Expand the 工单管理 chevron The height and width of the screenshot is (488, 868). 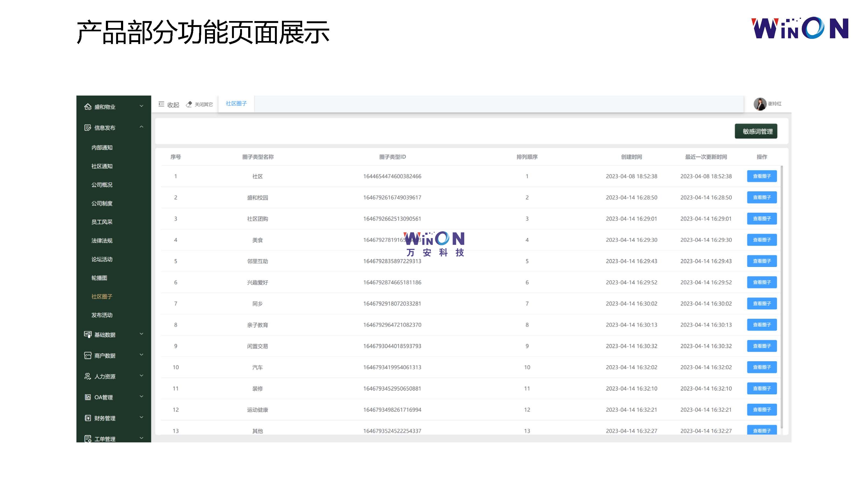(x=142, y=438)
